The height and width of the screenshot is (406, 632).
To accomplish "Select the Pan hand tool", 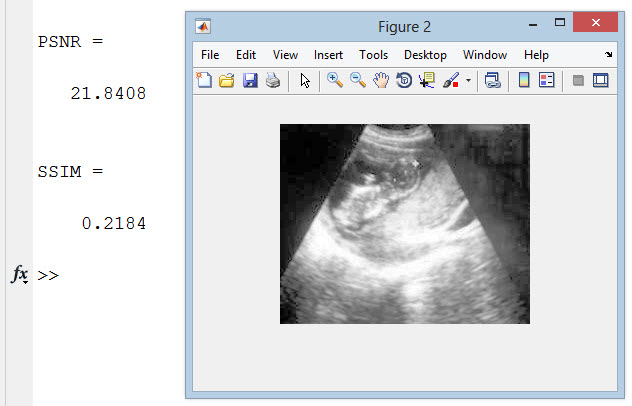I will pyautogui.click(x=381, y=80).
